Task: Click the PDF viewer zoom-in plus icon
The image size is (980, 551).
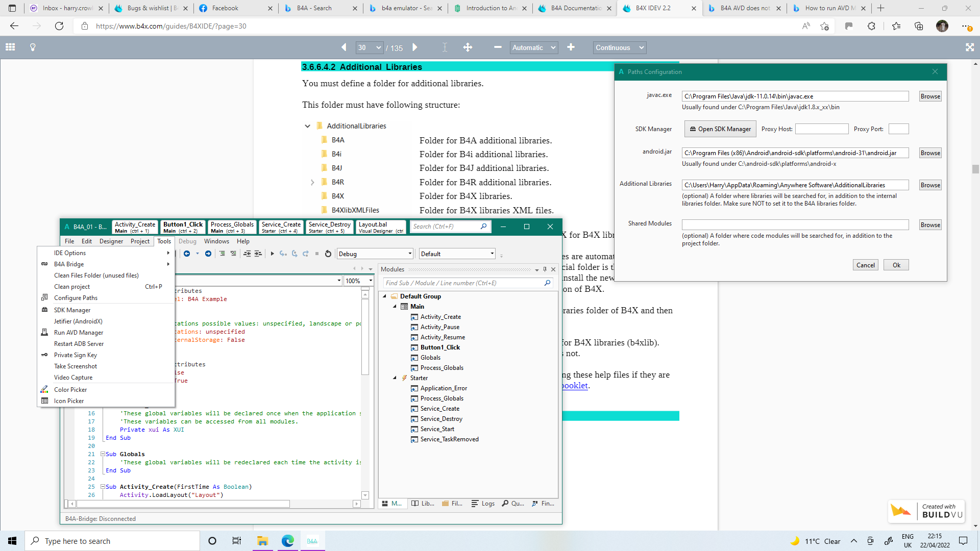Action: [571, 47]
